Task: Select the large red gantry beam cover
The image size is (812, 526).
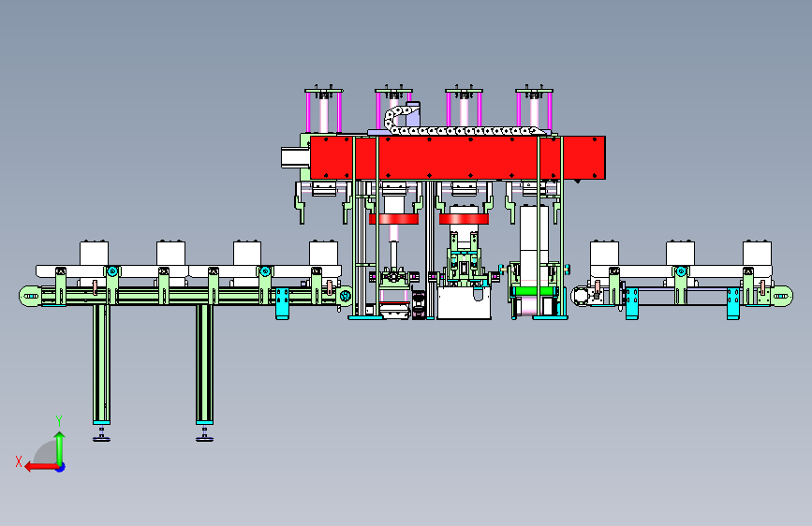Action: click(458, 158)
